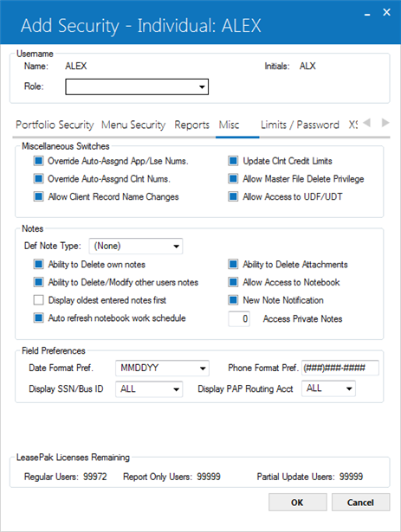Image resolution: width=401 pixels, height=532 pixels.
Task: Switch to Portfolio Security tab
Action: point(55,125)
